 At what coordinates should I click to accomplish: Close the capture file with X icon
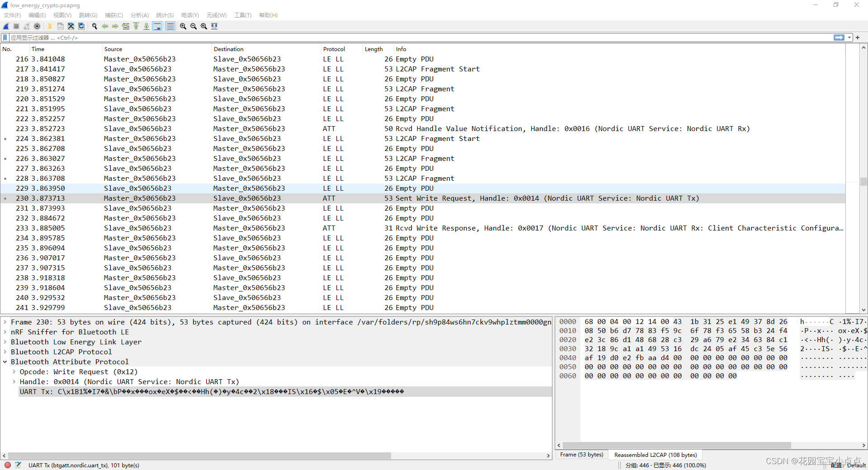(x=71, y=26)
